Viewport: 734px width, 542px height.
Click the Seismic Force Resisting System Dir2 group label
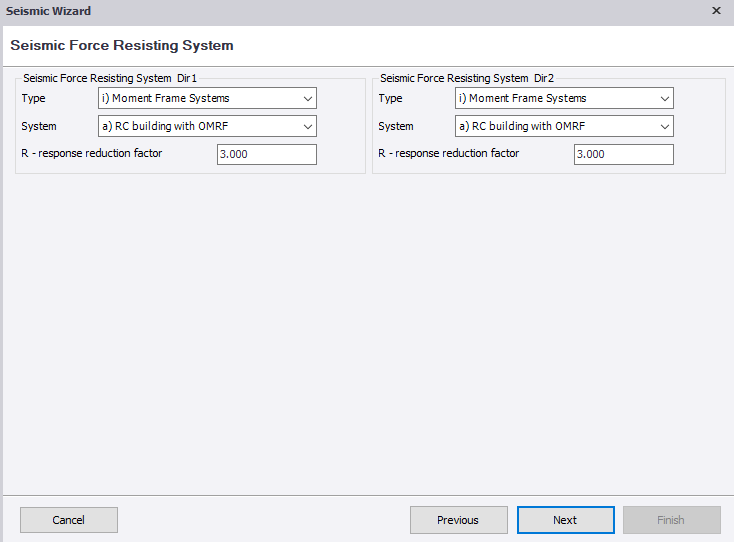pyautogui.click(x=467, y=78)
